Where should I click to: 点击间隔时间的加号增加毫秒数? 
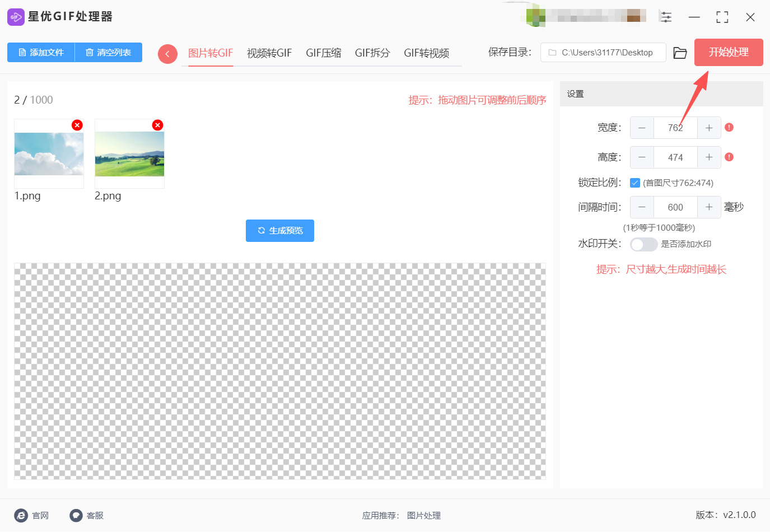(x=708, y=207)
